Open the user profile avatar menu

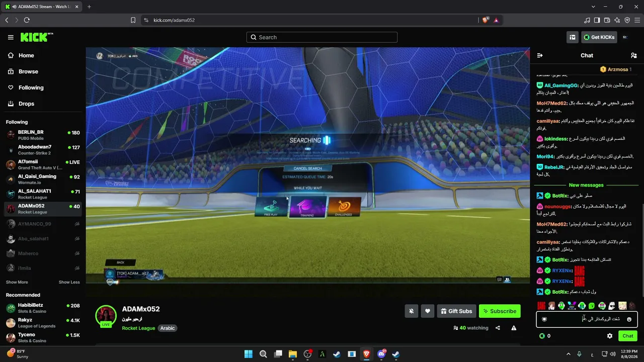625,37
